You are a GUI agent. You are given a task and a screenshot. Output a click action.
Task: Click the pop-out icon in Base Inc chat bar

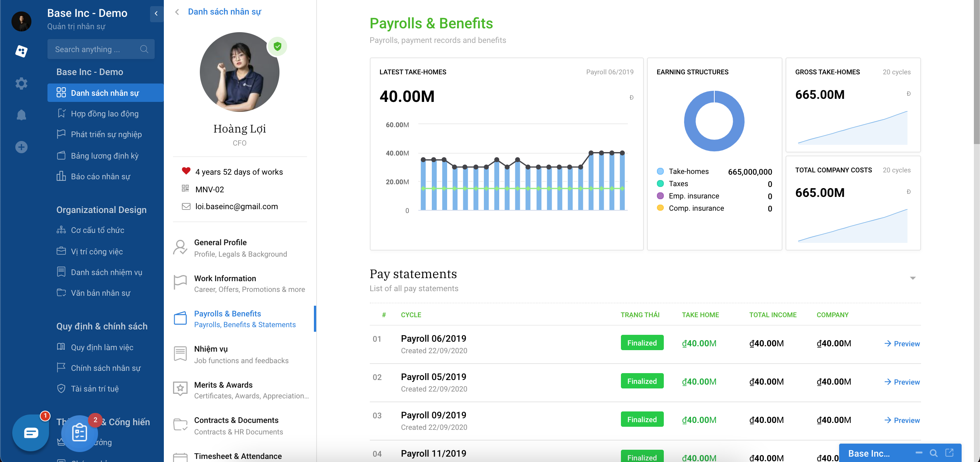[949, 453]
